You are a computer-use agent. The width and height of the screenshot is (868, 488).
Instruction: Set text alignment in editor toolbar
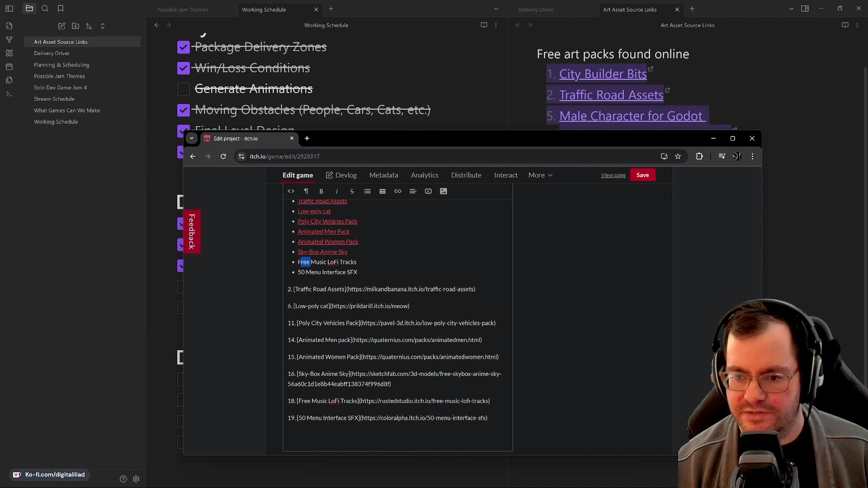click(413, 191)
